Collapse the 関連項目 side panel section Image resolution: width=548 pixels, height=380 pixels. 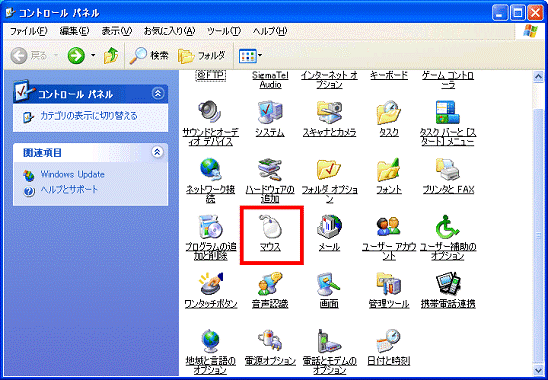click(x=157, y=152)
